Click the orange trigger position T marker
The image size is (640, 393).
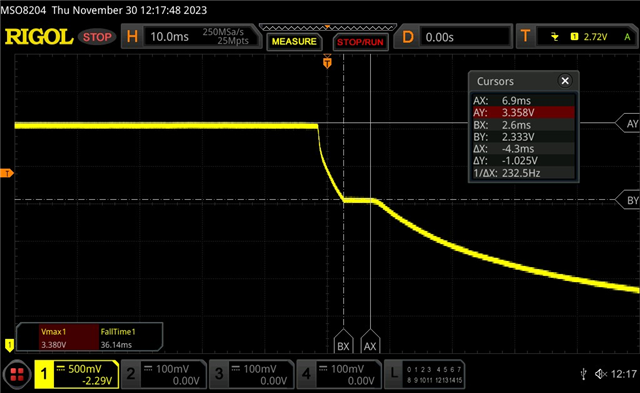click(327, 62)
